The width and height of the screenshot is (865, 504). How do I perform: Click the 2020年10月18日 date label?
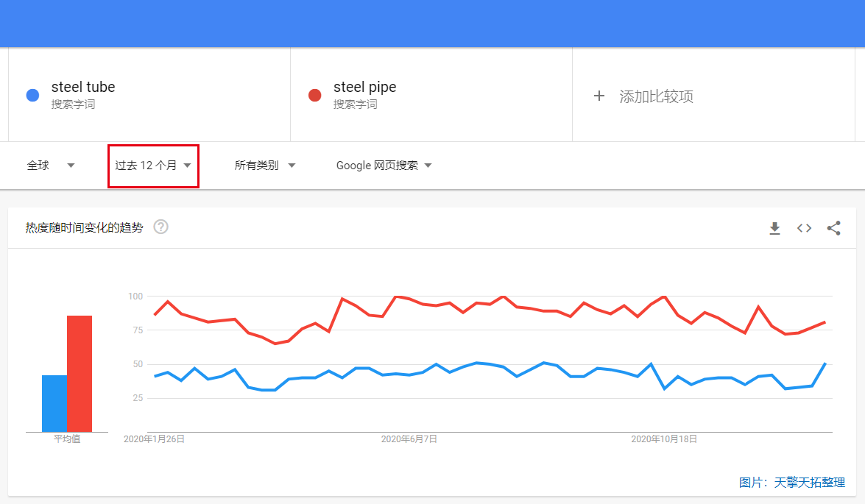[663, 439]
